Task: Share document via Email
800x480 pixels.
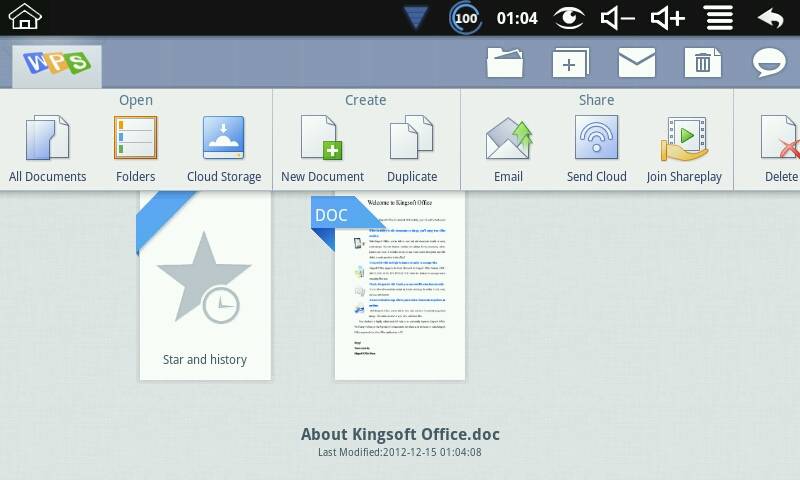Action: coord(508,149)
